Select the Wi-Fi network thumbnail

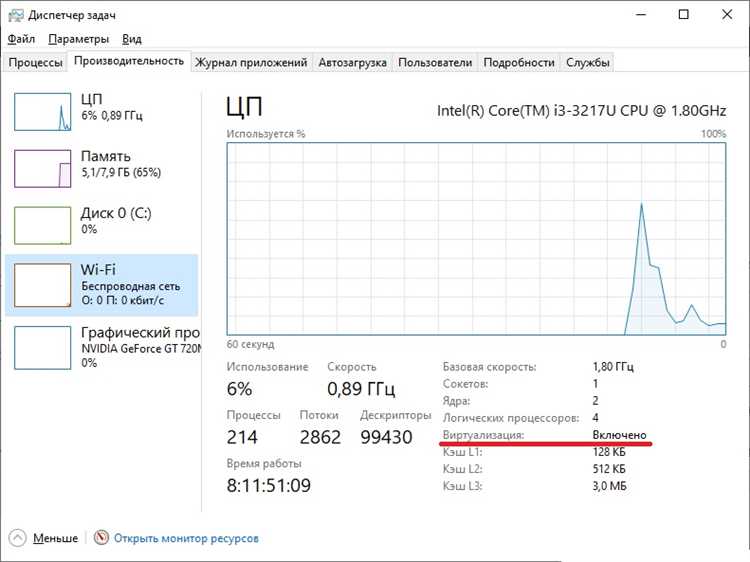43,285
